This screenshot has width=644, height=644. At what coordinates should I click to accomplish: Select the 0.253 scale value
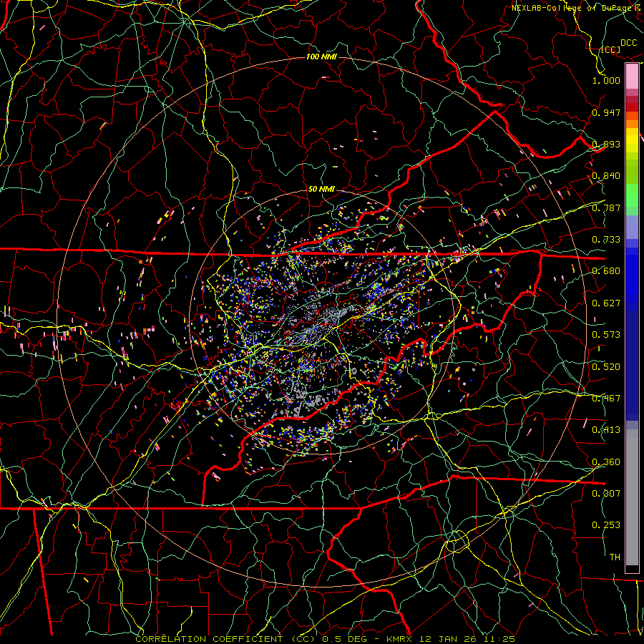tap(606, 525)
